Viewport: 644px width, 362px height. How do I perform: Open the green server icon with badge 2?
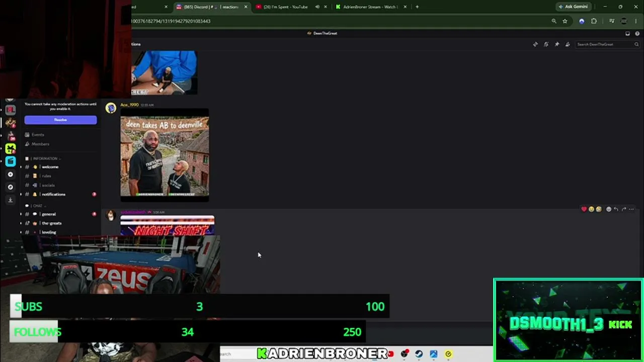(x=10, y=148)
